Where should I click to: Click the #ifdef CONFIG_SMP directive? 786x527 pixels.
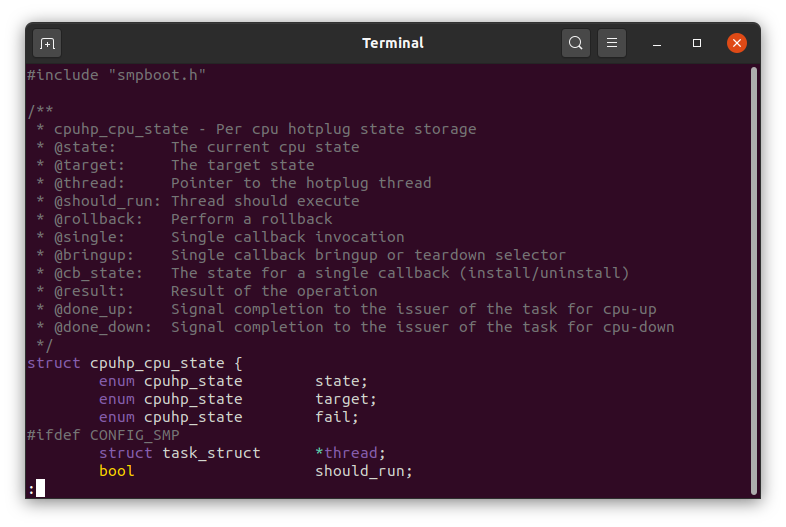(103, 435)
